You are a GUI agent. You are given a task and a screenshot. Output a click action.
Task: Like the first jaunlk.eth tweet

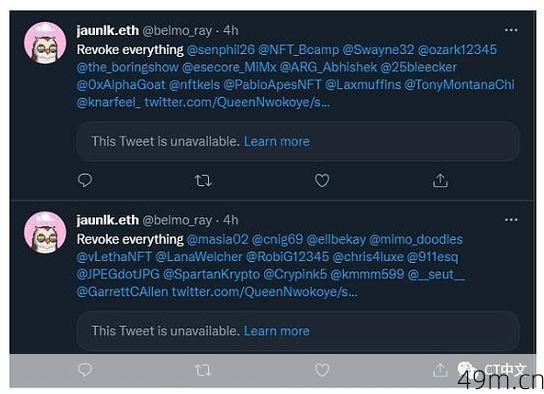[322, 180]
